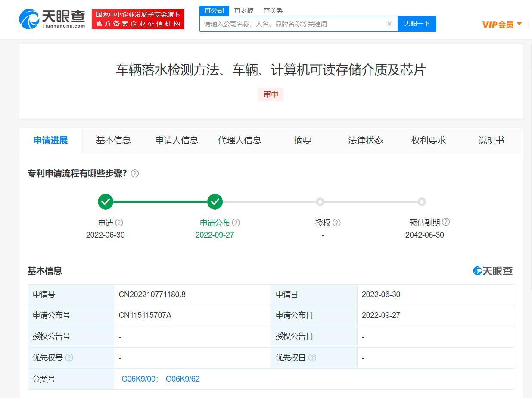This screenshot has height=398, width=532.
Task: Click the help icon next to 优先权号
Action: (69, 357)
